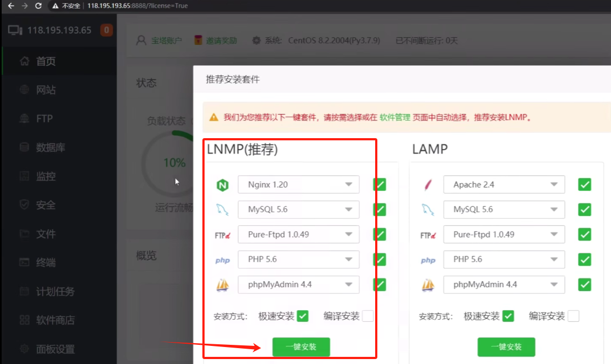Open the LAMP phpMyAdmin 4.4 dropdown

click(504, 285)
